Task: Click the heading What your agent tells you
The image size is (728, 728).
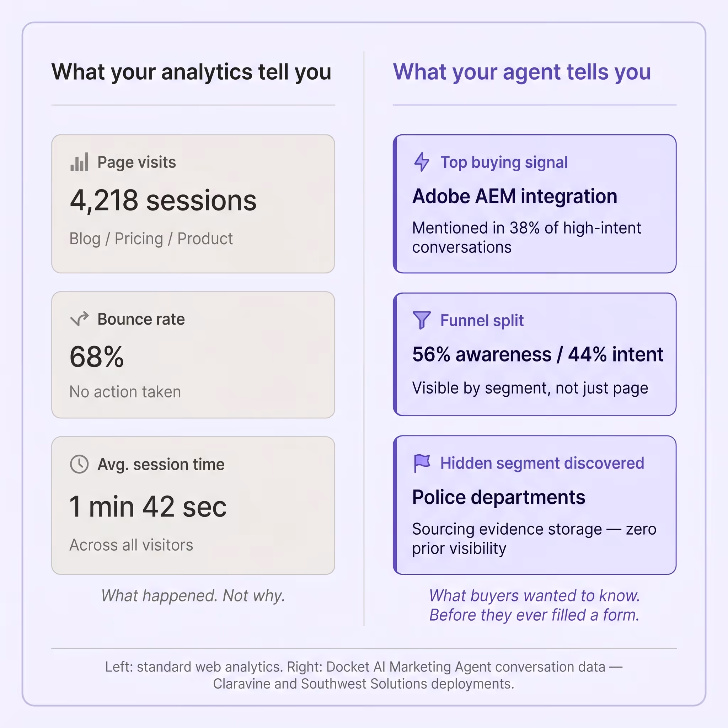Action: 522,72
